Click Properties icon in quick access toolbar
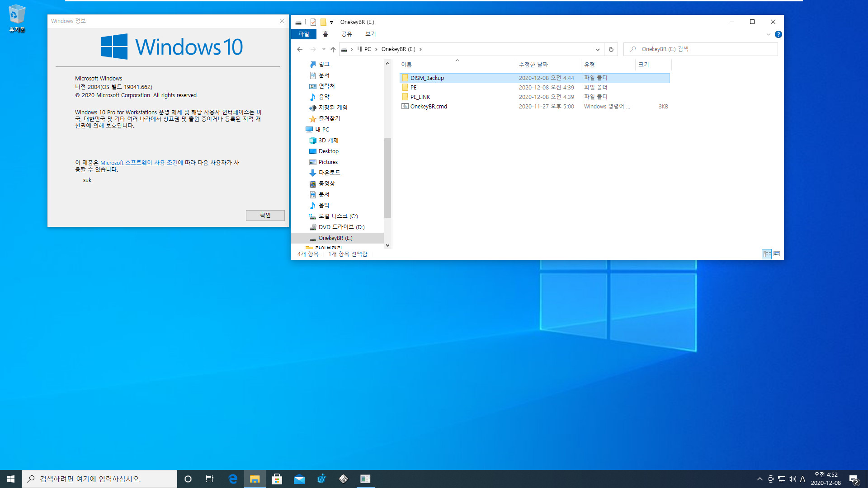Screen dimensions: 868x488 click(313, 22)
